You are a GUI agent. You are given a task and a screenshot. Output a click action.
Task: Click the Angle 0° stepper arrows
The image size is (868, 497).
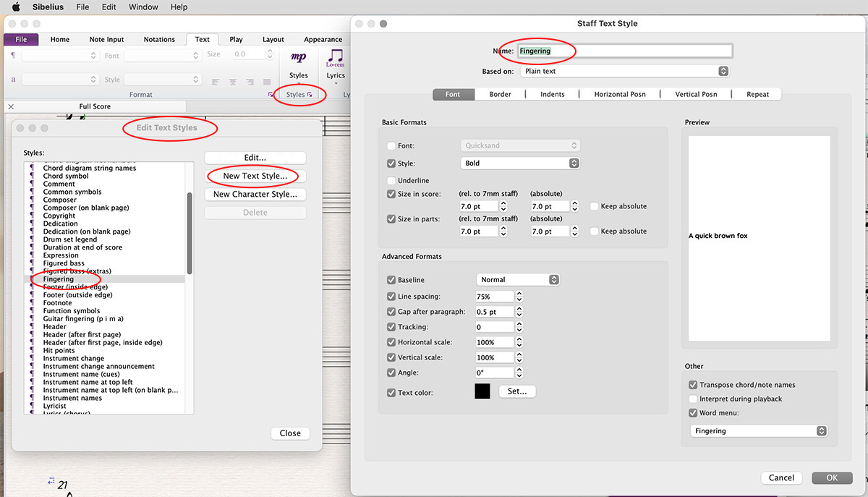click(x=519, y=373)
